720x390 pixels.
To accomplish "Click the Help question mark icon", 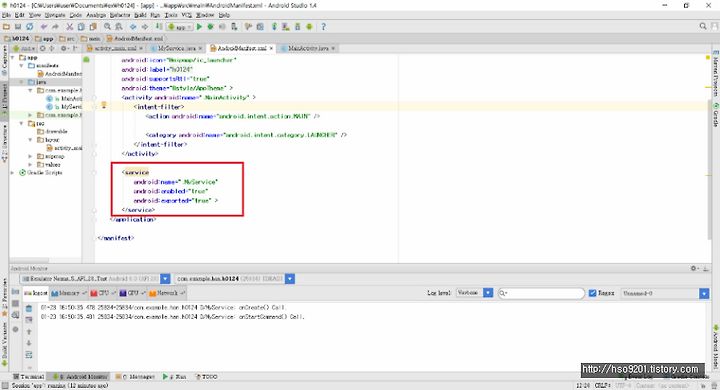I will pos(323,27).
